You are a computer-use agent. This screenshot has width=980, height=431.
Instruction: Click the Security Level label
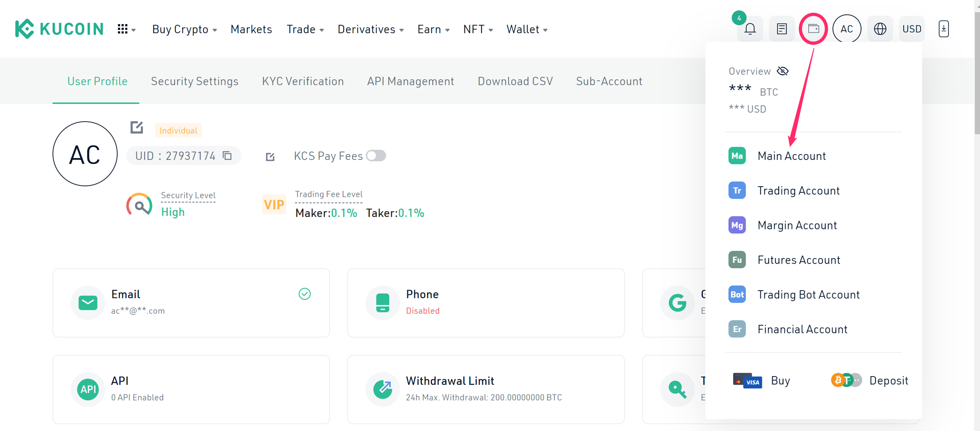[x=188, y=195]
